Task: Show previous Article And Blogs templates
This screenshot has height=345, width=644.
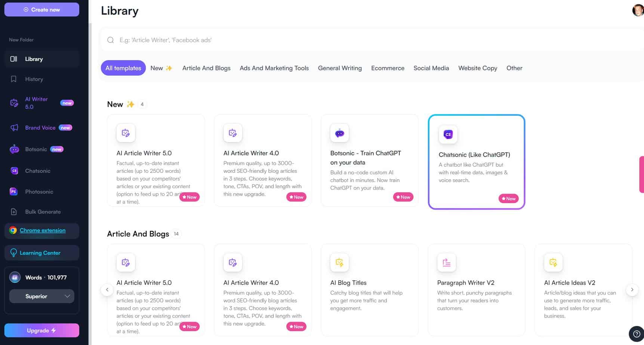Action: 107,289
